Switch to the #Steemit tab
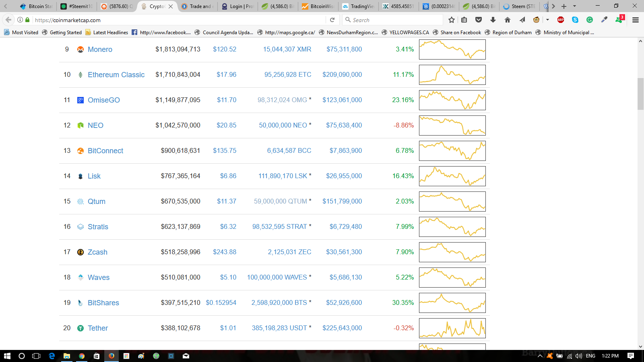This screenshot has height=362, width=644. (76, 6)
